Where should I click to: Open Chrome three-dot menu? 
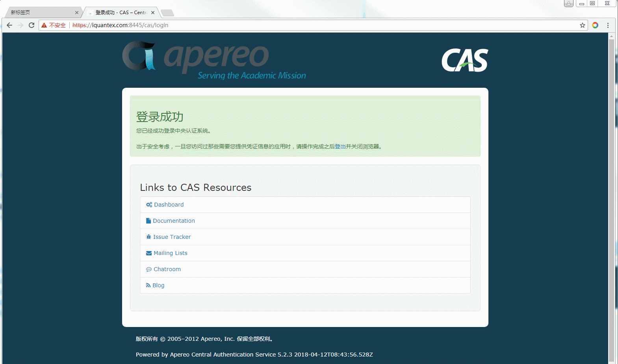click(608, 25)
